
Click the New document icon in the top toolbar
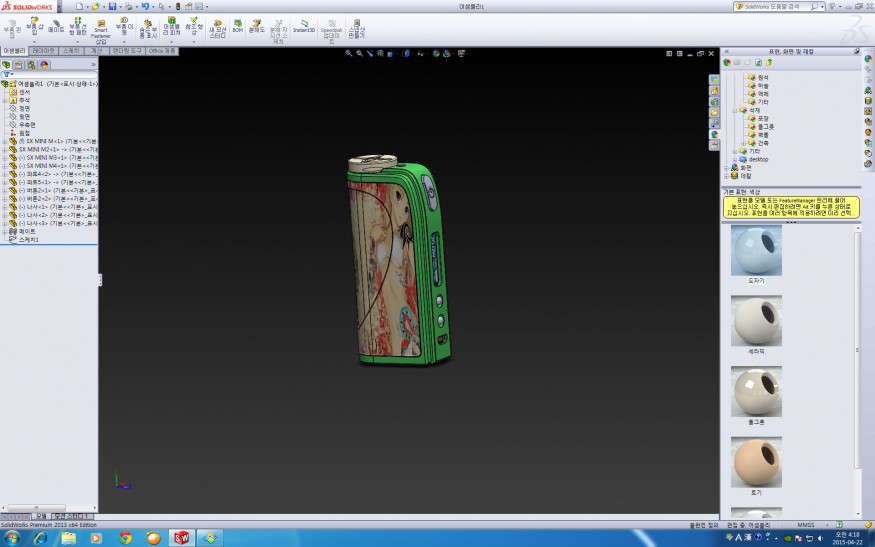point(79,6)
